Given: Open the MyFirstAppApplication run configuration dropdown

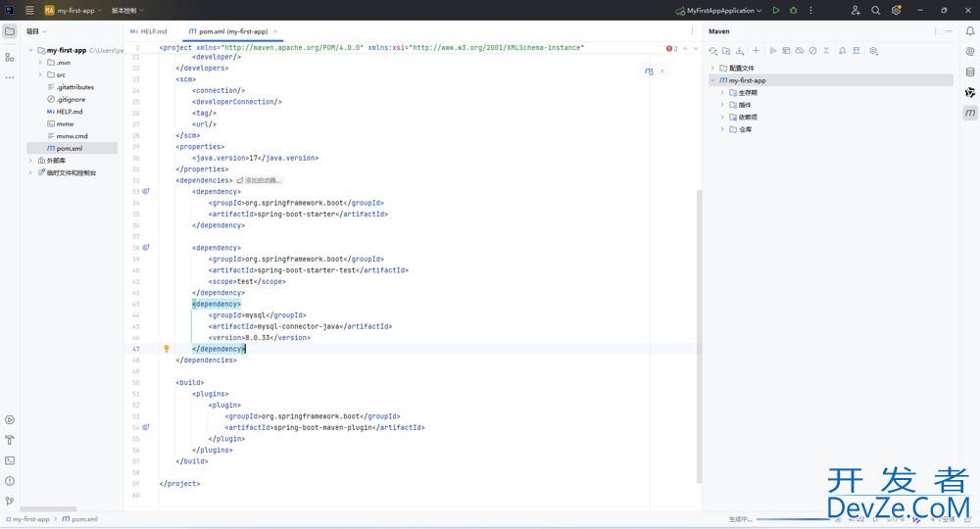Looking at the screenshot, I should (x=718, y=10).
